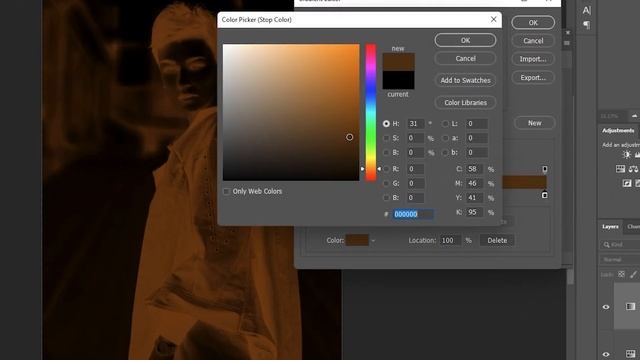Select the Lab a radio button

click(445, 138)
